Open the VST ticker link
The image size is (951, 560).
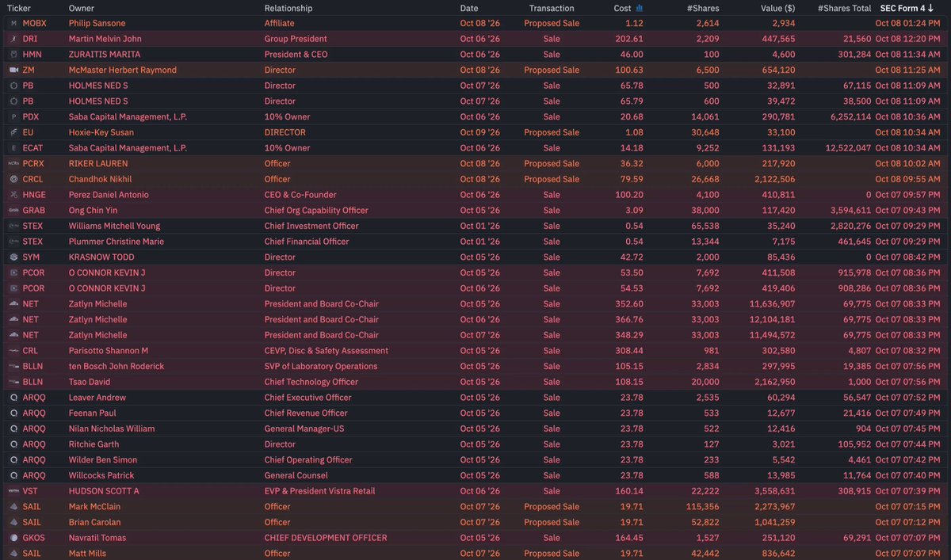pos(30,491)
